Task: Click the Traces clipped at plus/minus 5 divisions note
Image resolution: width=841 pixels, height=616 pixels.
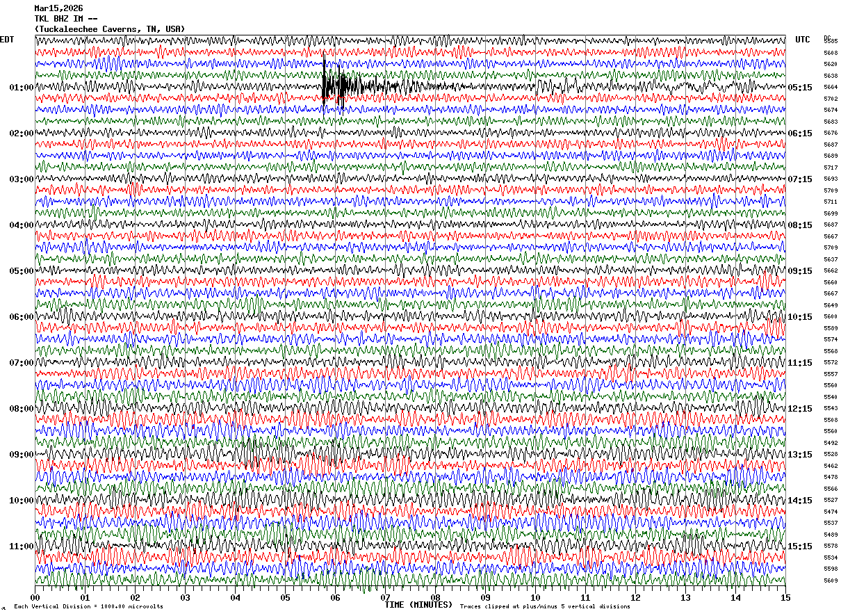Action: [545, 606]
